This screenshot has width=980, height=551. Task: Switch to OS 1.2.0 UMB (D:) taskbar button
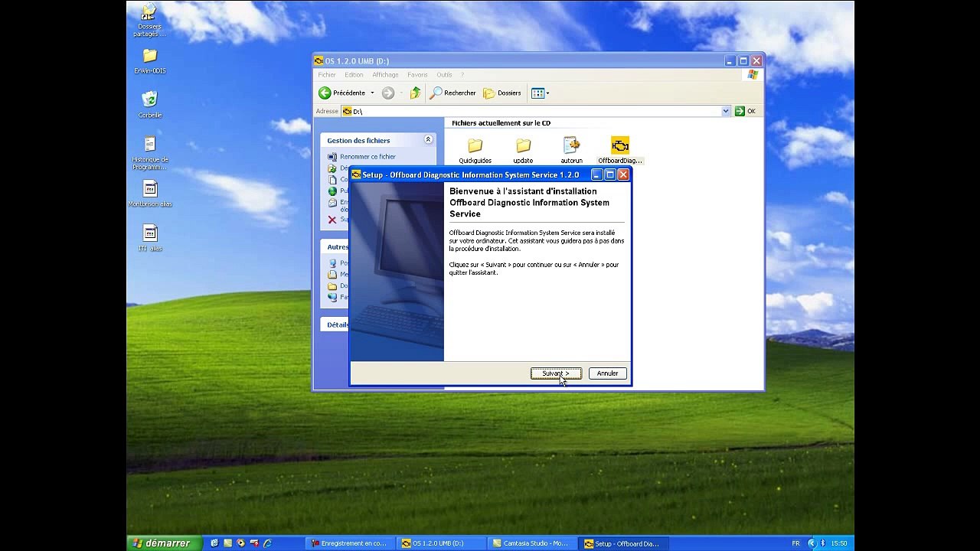pos(442,543)
